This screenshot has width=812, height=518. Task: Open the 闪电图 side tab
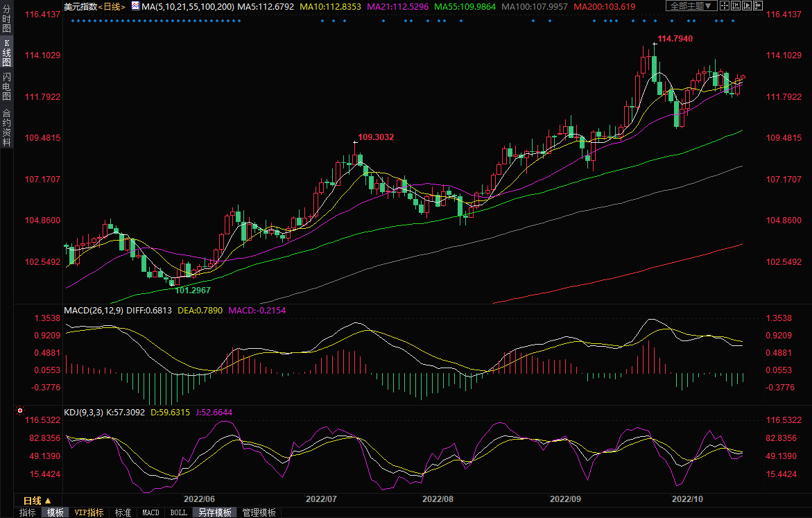click(6, 87)
